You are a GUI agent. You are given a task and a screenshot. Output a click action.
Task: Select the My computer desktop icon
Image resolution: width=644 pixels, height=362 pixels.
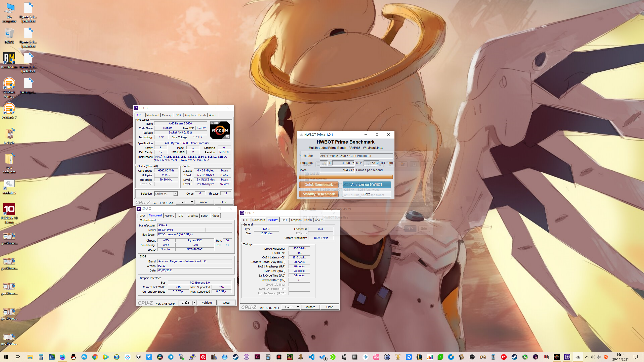click(9, 13)
